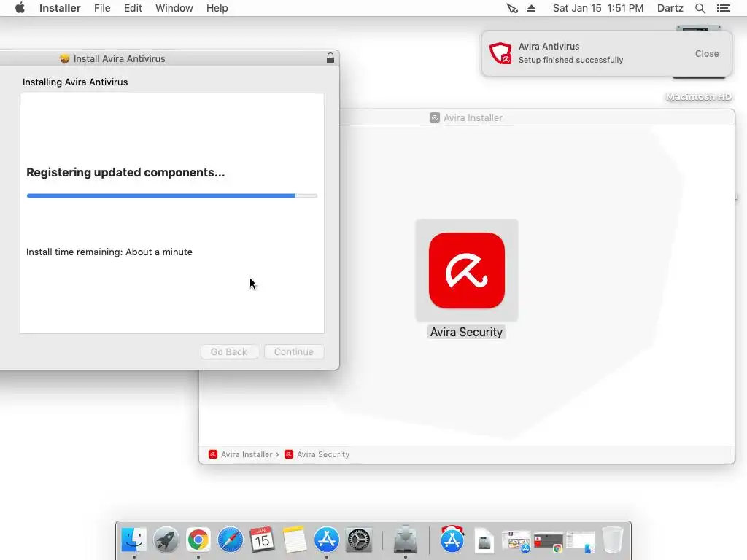Open Notification Center list icon

click(x=723, y=8)
